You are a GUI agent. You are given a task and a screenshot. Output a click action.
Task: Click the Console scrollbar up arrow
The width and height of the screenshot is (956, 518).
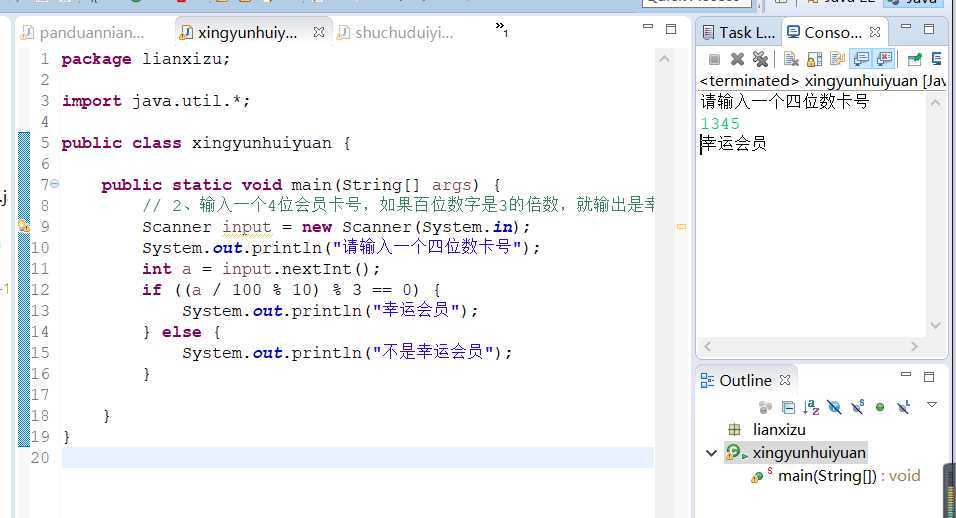[x=935, y=103]
